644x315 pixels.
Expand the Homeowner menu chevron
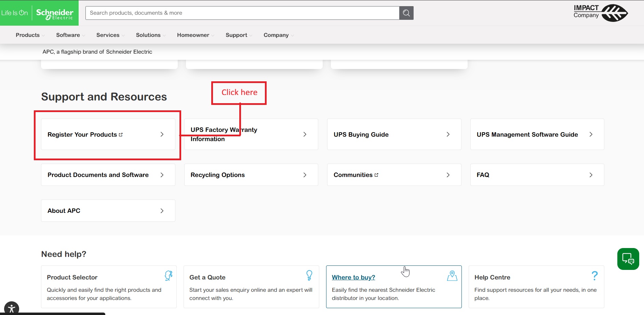(213, 36)
